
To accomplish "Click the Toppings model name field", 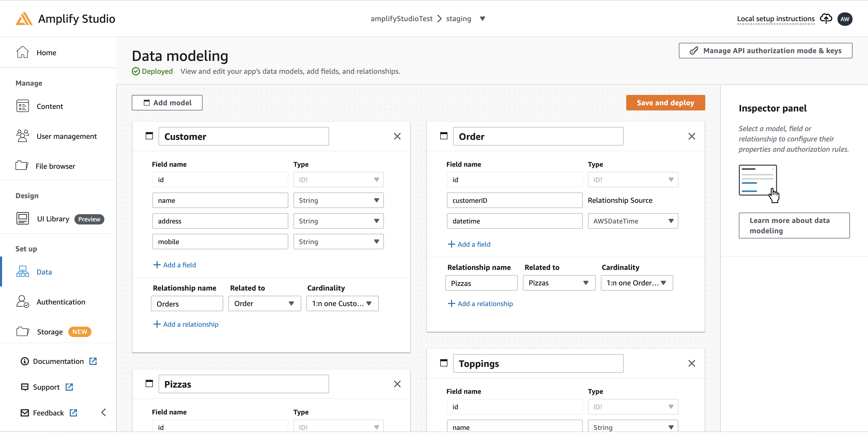I will [x=538, y=363].
